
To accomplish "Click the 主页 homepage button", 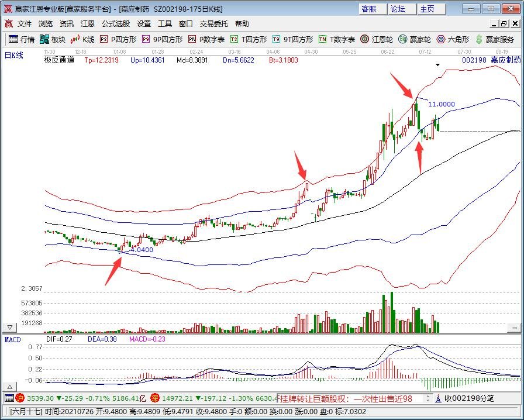I will 431,9.
